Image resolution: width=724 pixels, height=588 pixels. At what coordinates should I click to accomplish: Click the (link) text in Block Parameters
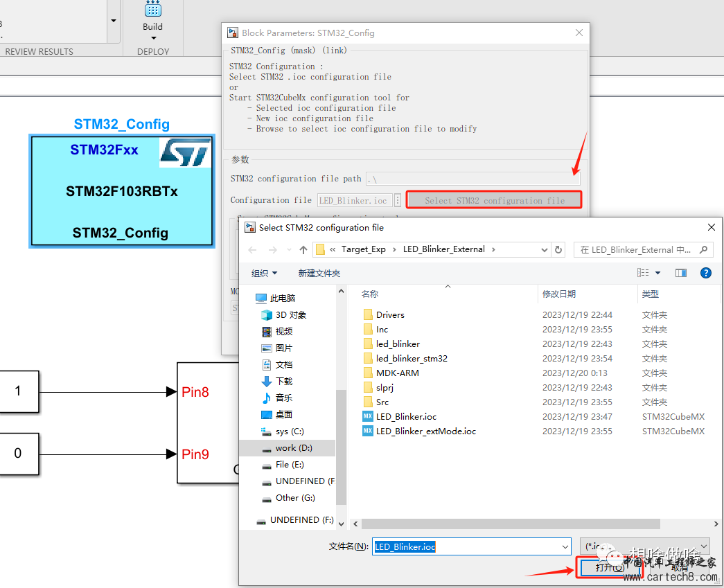point(335,51)
